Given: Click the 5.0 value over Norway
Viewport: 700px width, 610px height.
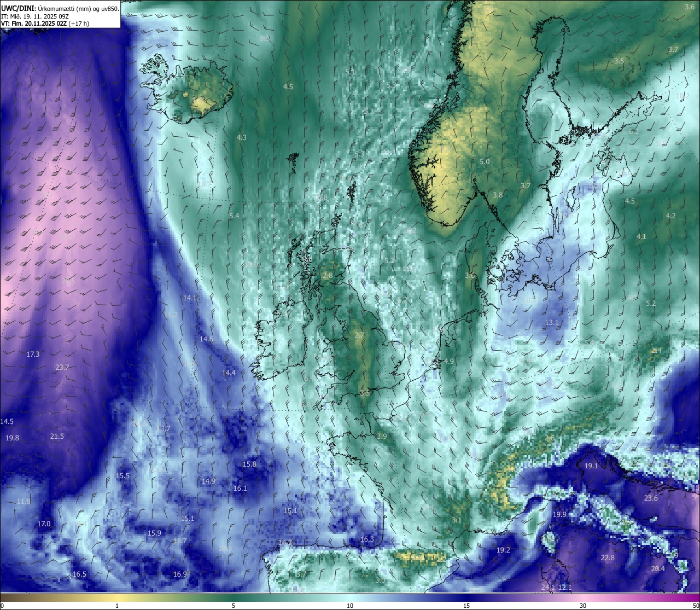Looking at the screenshot, I should (485, 162).
